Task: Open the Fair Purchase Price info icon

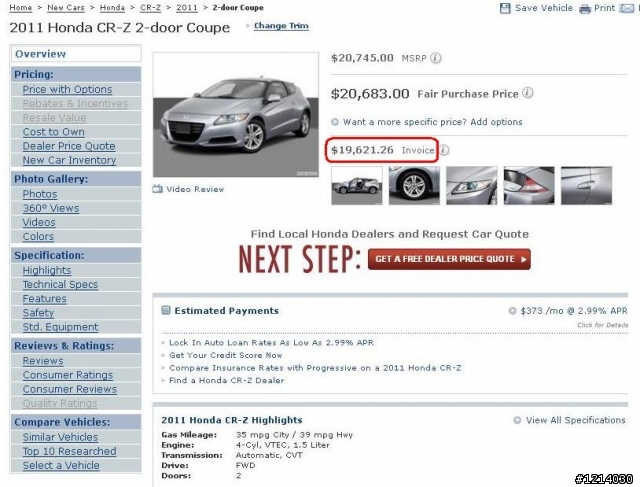Action: coord(528,93)
